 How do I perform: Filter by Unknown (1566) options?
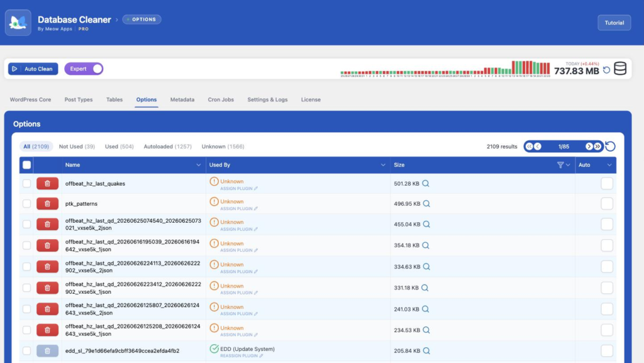223,147
